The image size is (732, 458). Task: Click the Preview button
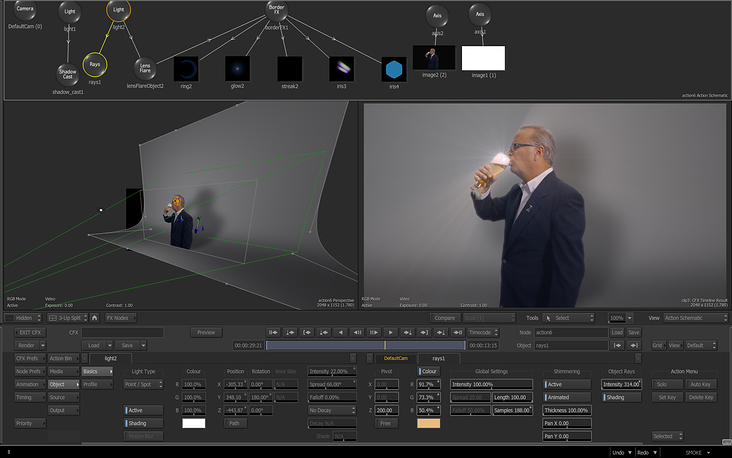pos(206,332)
